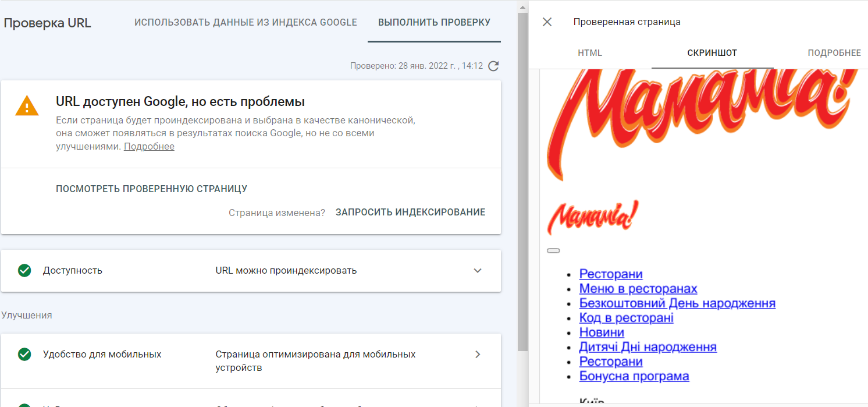Expand the Доступность section chevron
The width and height of the screenshot is (868, 407).
478,271
